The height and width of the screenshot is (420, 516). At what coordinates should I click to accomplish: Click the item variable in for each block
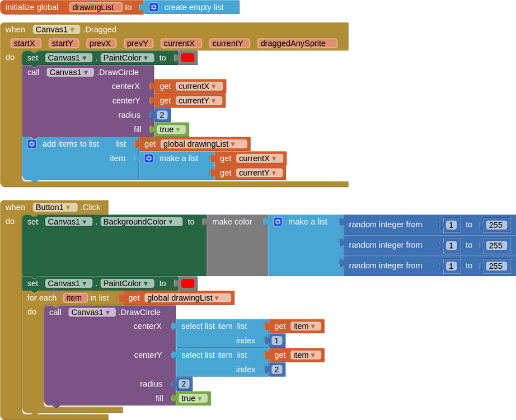pos(74,298)
